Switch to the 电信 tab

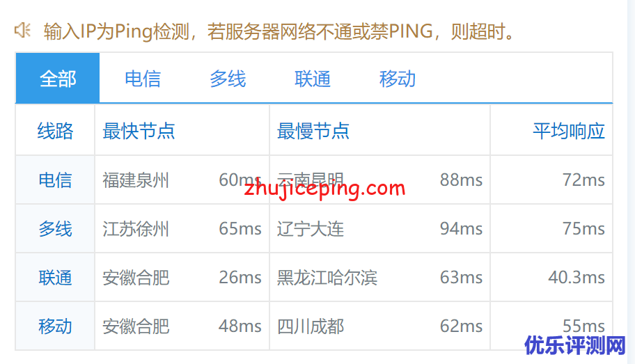pyautogui.click(x=143, y=78)
